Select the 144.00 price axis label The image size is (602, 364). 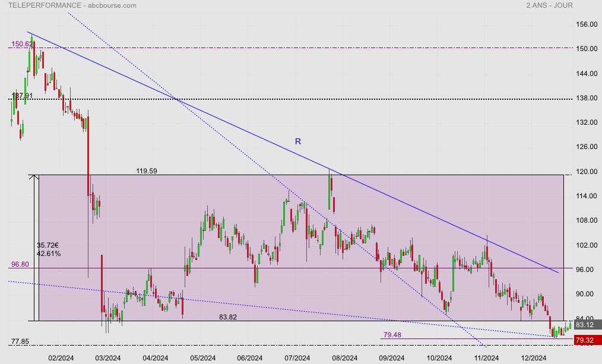tap(587, 74)
